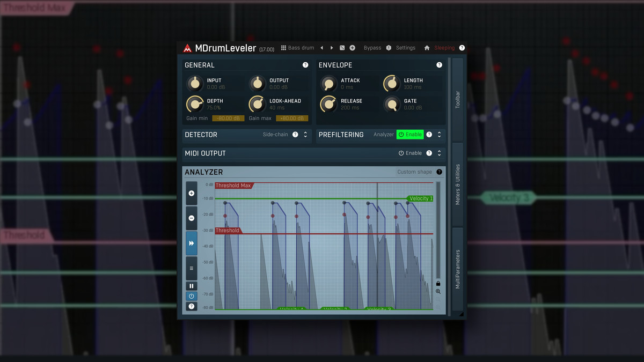Pause the analyzer display
This screenshot has width=644, height=362.
point(192,286)
